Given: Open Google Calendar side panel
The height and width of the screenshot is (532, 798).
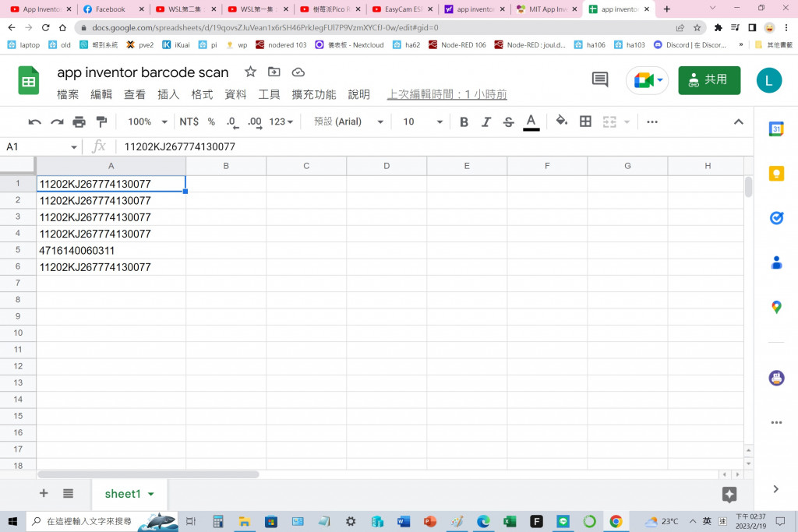Looking at the screenshot, I should click(776, 129).
